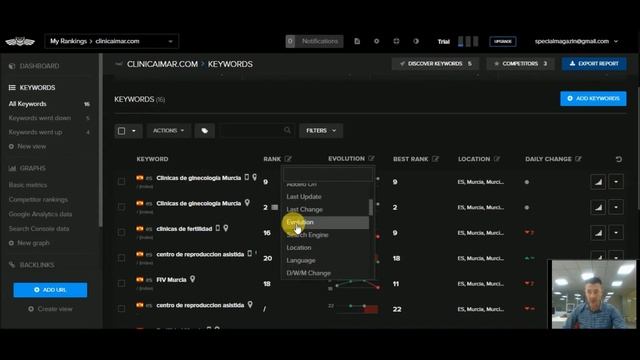
Task: Open the ACTIONS dropdown
Action: pyautogui.click(x=168, y=131)
